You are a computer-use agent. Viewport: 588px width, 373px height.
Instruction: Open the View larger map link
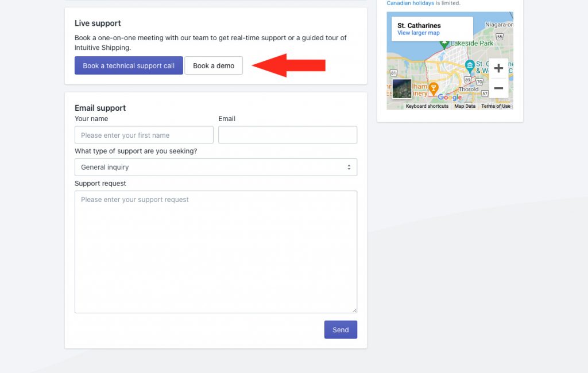pos(418,33)
